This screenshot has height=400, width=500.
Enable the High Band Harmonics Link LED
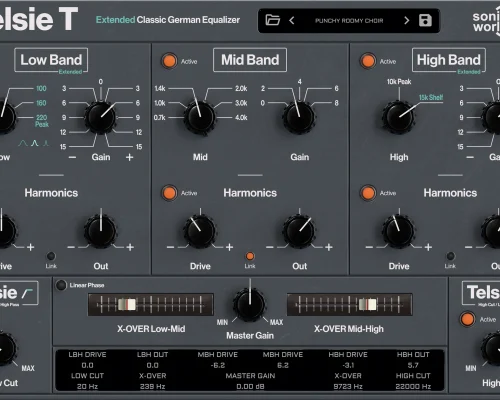(450, 256)
